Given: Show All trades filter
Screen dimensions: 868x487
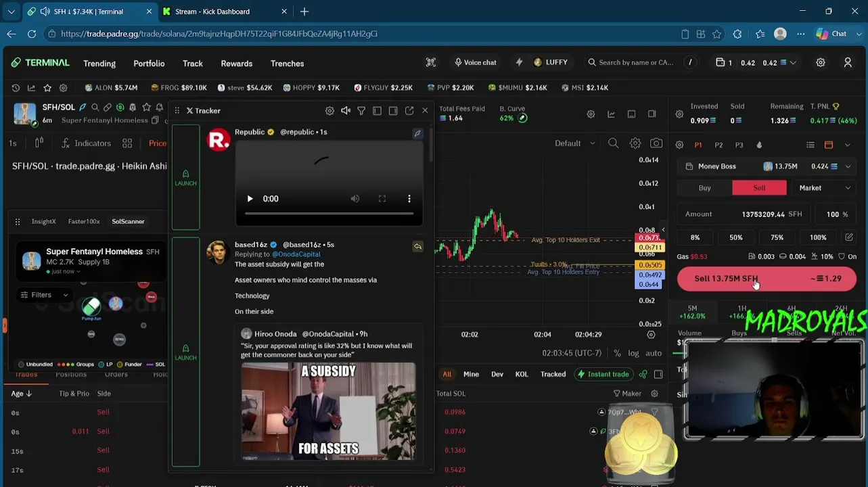Looking at the screenshot, I should [447, 374].
